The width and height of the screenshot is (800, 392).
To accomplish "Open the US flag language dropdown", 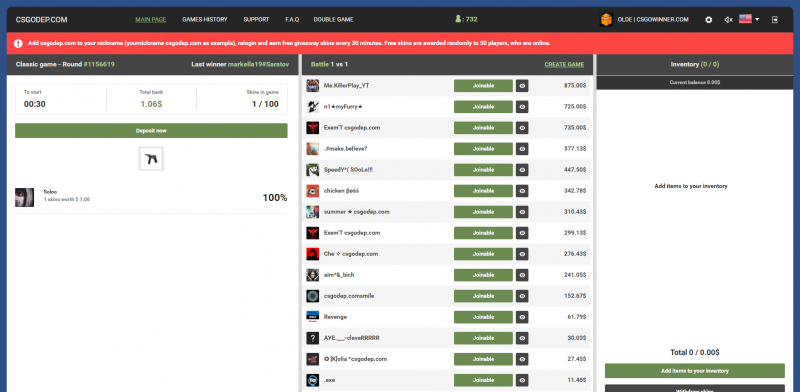I will (x=748, y=19).
